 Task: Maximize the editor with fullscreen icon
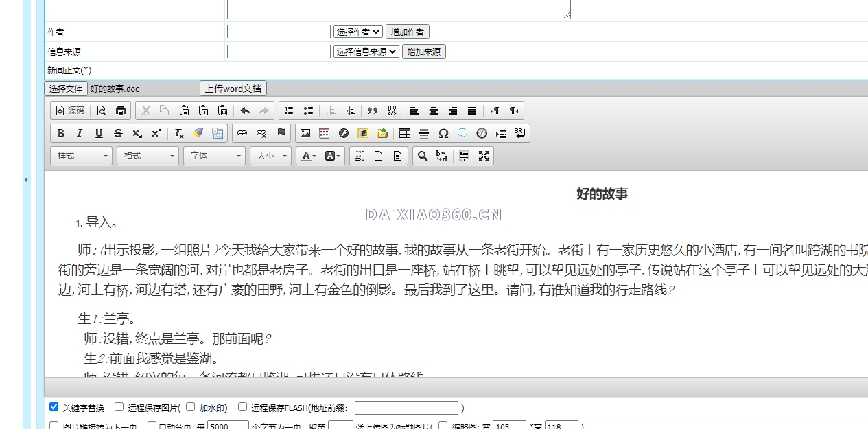484,156
